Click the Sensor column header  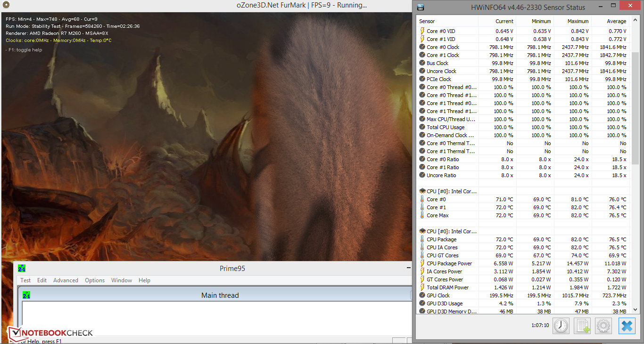point(447,21)
